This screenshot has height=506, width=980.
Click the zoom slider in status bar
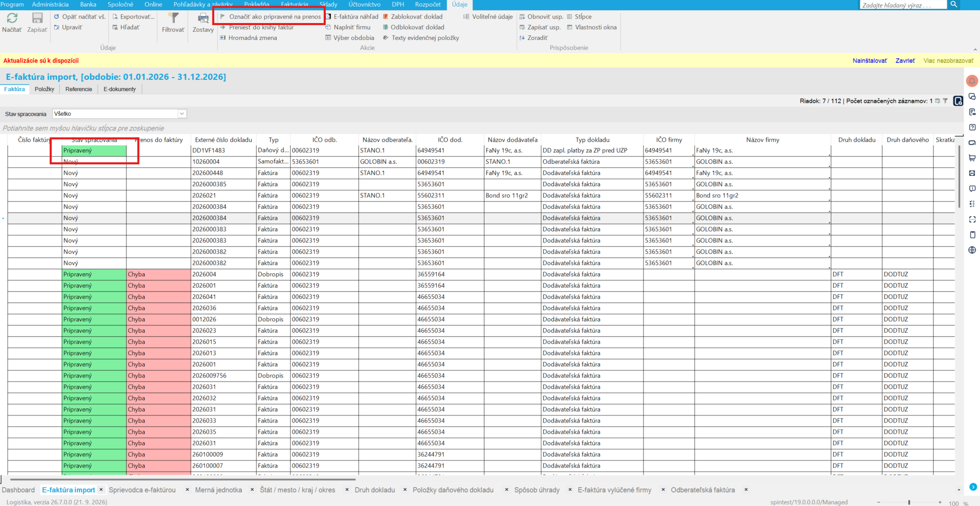point(909,502)
